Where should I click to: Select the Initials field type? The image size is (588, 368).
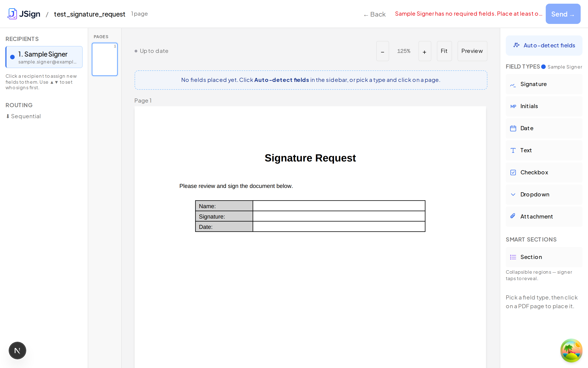coord(544,106)
